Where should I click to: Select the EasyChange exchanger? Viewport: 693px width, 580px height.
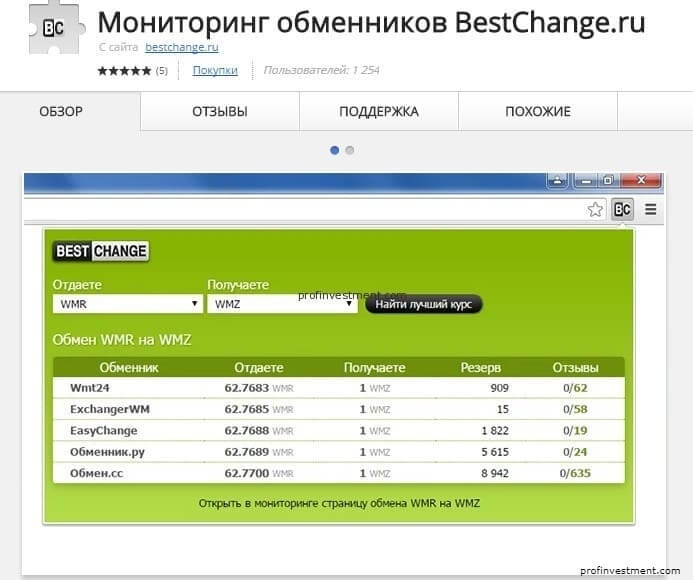(103, 431)
